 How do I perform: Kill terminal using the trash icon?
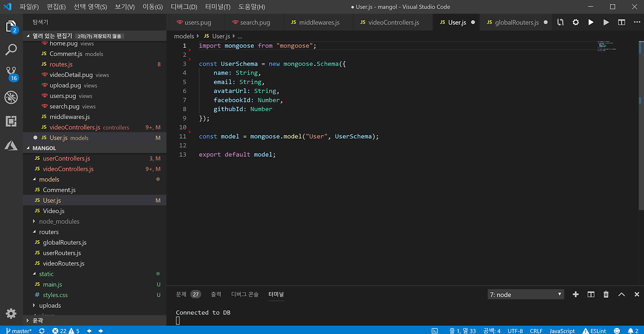(606, 295)
